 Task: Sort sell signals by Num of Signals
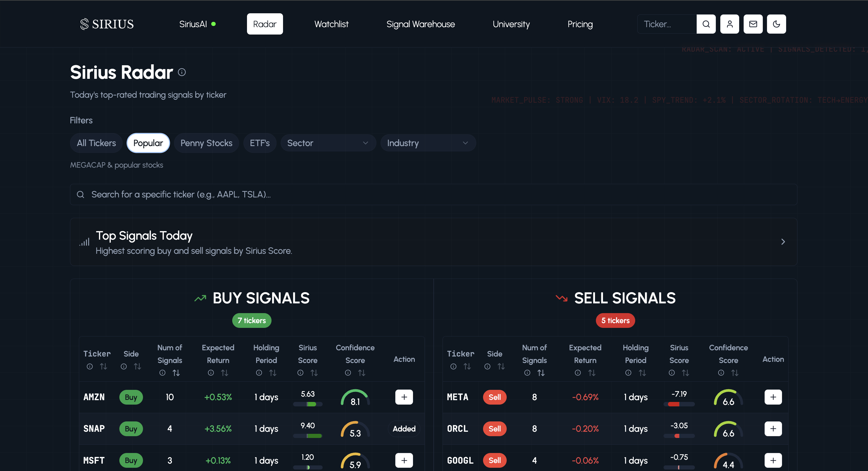pyautogui.click(x=541, y=373)
